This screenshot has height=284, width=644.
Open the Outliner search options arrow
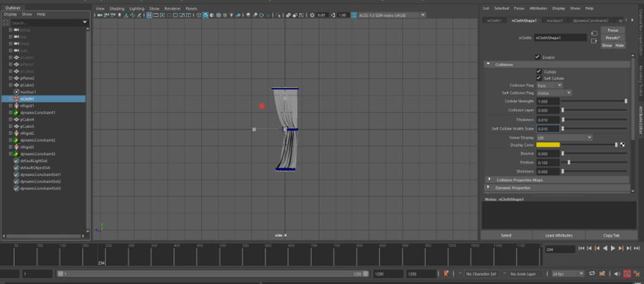[85, 22]
